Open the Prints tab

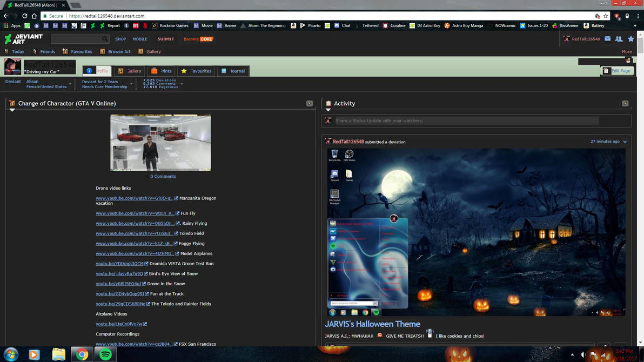click(x=162, y=71)
